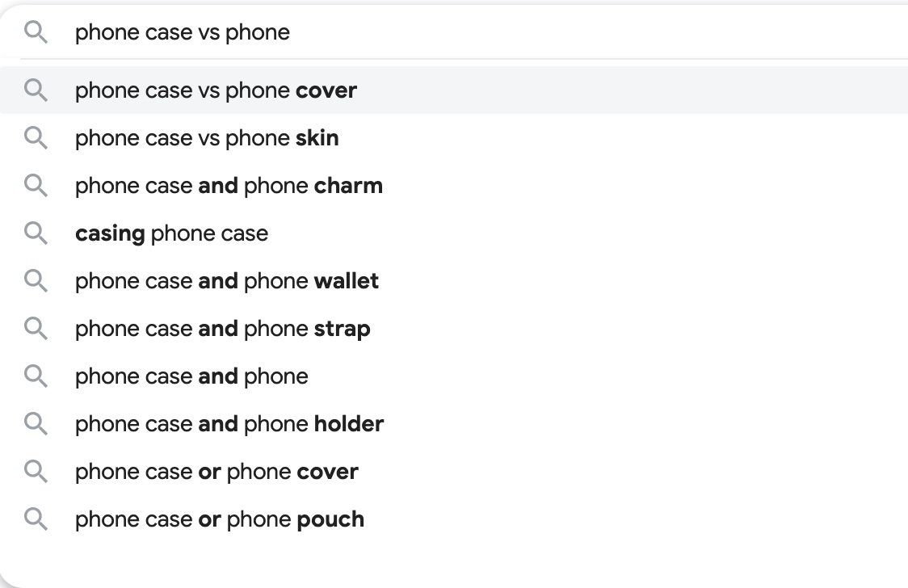The height and width of the screenshot is (588, 908).
Task: Select "phone case or phone cover" suggestion
Action: [x=216, y=472]
